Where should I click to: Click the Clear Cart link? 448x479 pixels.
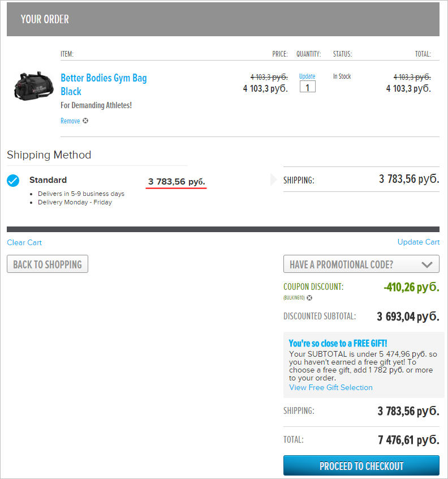tap(24, 242)
